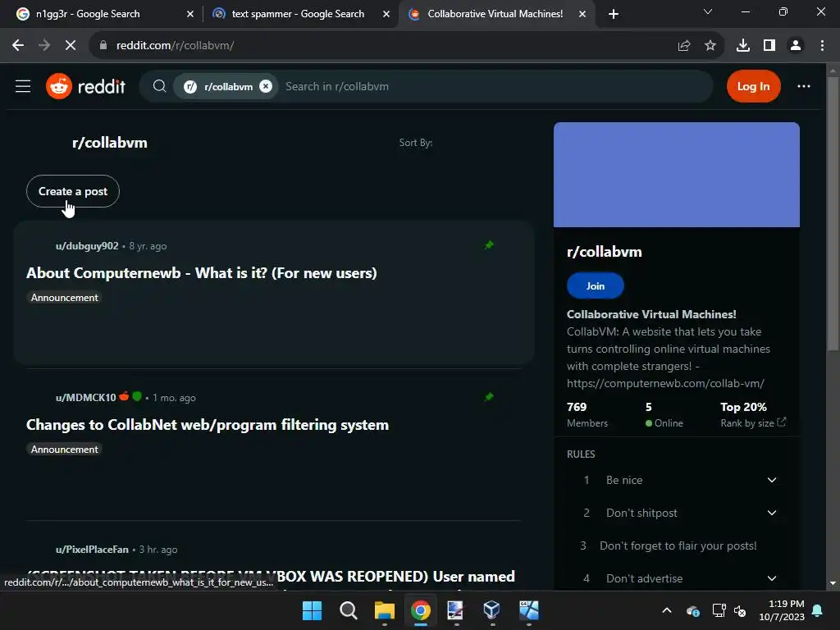Screen dimensions: 840x630
Task: Open the Changes to CollabNet filtering post
Action: coord(208,425)
